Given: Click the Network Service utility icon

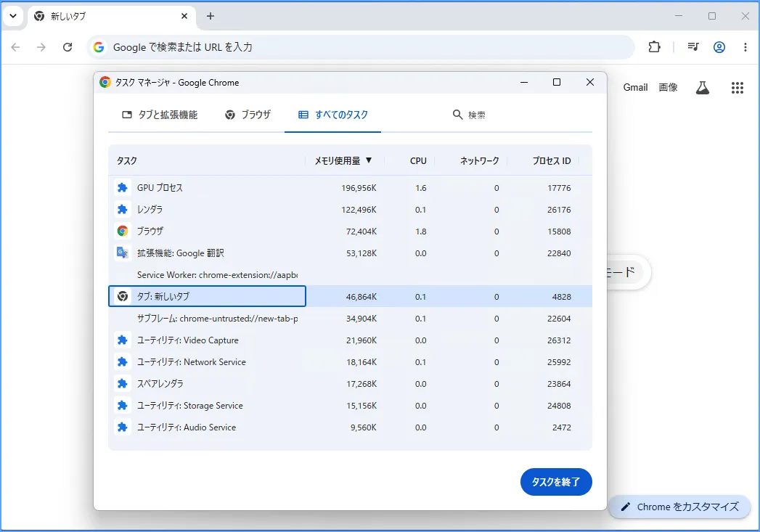Looking at the screenshot, I should pyautogui.click(x=122, y=362).
